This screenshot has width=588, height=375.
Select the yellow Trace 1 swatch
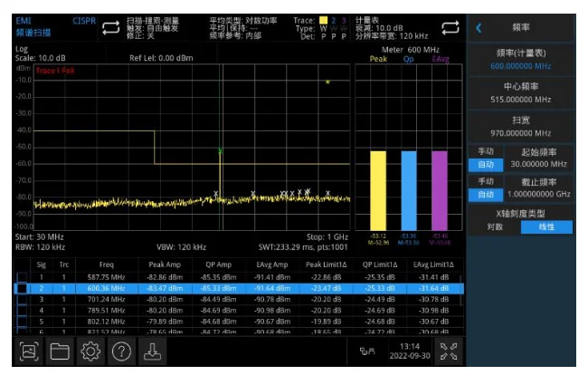pos(321,19)
